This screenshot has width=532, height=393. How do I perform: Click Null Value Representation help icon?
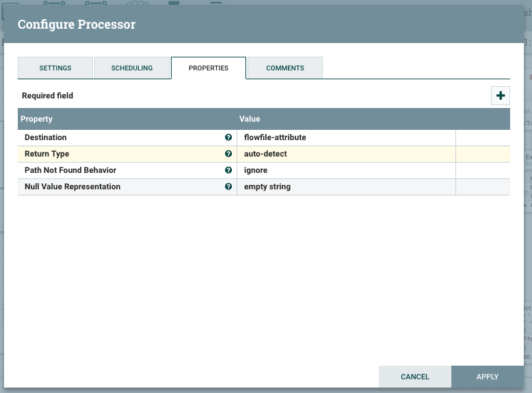click(228, 187)
